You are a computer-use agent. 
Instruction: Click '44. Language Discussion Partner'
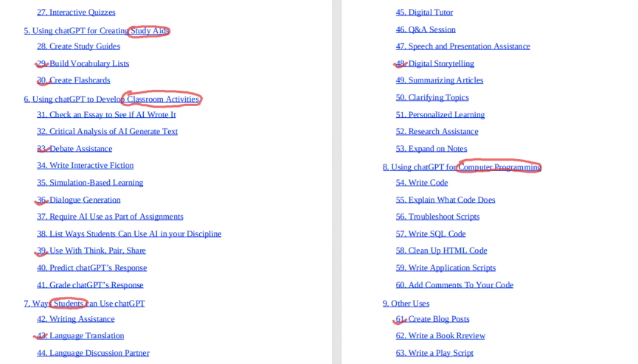point(93,353)
